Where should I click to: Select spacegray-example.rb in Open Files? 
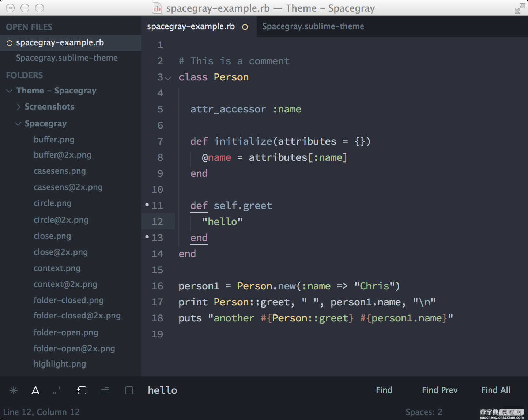click(x=71, y=43)
